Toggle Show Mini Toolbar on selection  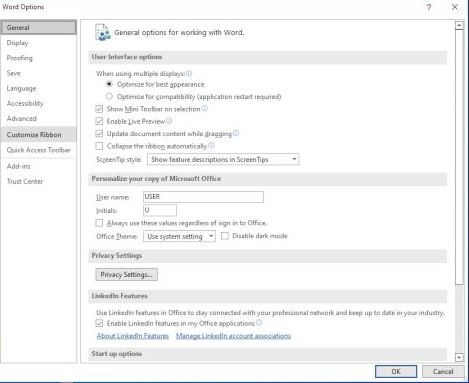(99, 109)
